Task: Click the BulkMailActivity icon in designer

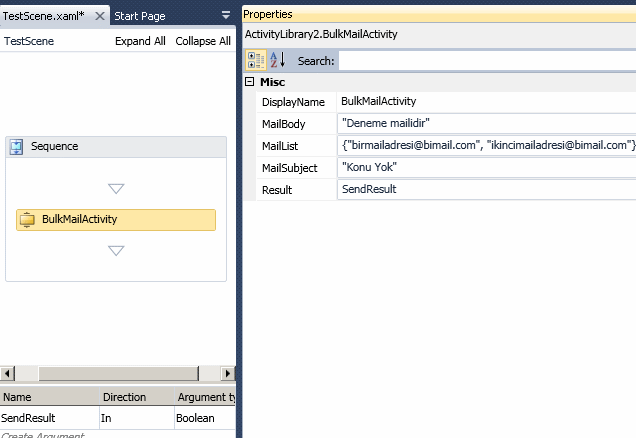Action: (x=28, y=220)
